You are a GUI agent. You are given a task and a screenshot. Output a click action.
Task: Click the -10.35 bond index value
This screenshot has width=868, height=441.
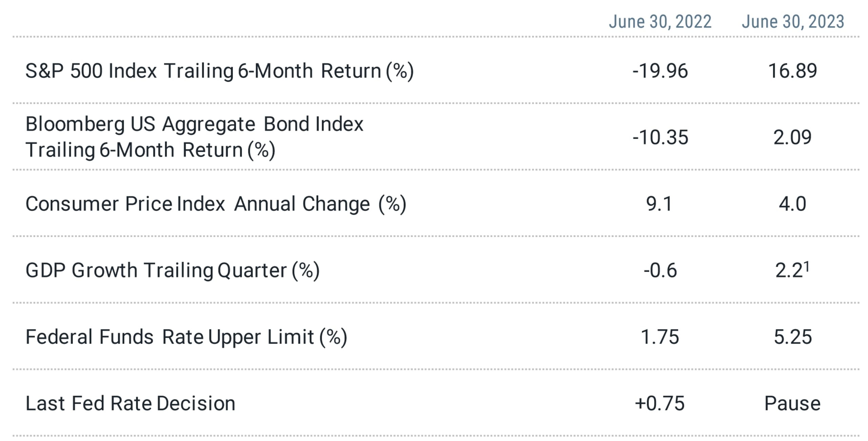[660, 137]
